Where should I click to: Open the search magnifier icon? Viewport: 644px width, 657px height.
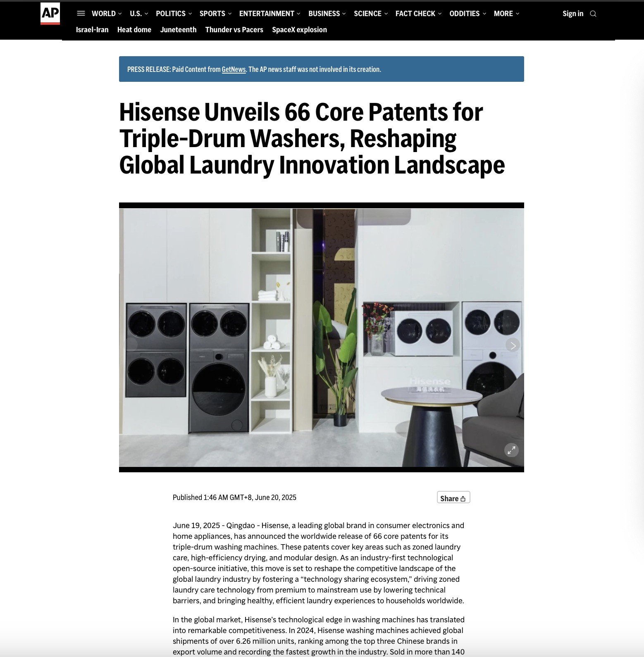point(593,14)
